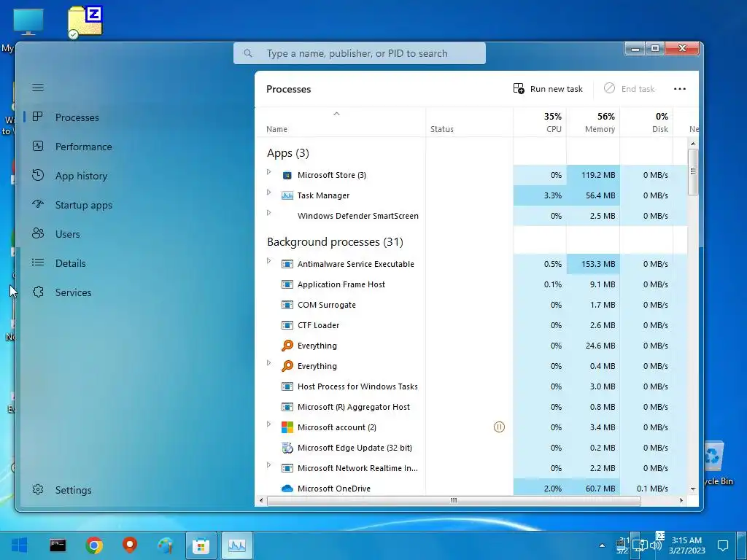Select the Host Process for Windows Tasks row

tap(471, 386)
